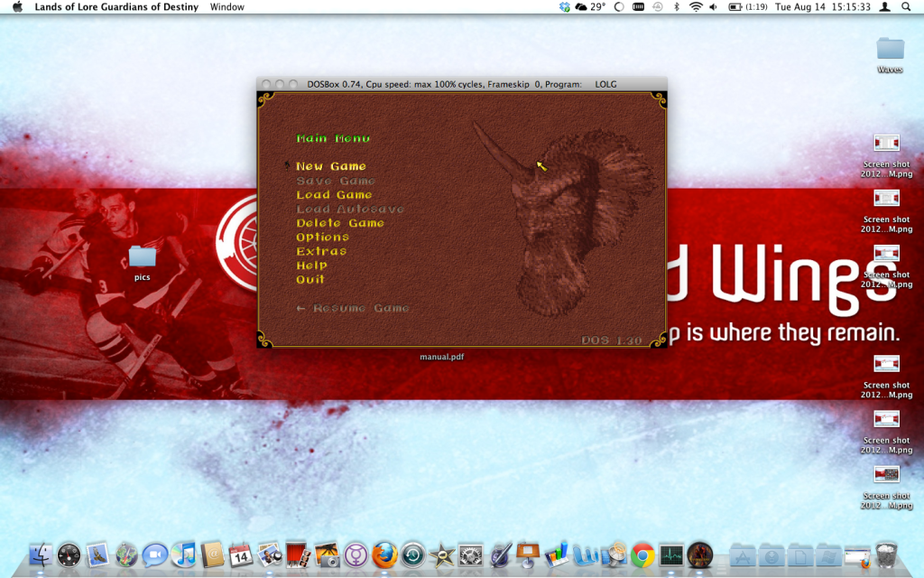Open the Documents folder stack in Dock

coord(799,555)
